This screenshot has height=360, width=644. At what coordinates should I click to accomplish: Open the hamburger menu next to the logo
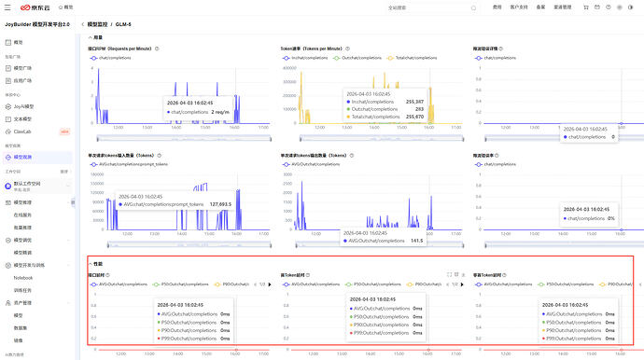pyautogui.click(x=7, y=7)
